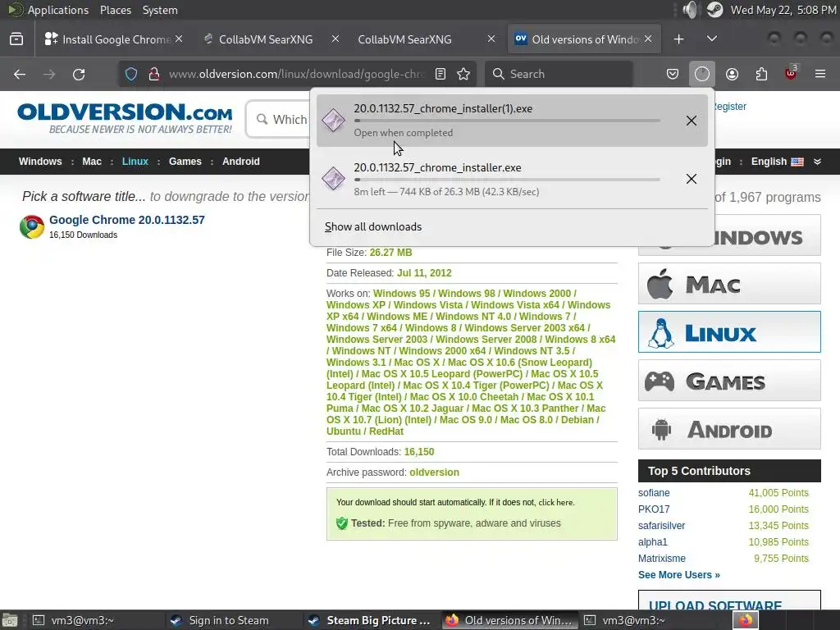Open Firefox account icon
Viewport: 840px width, 630px height.
coord(732,74)
